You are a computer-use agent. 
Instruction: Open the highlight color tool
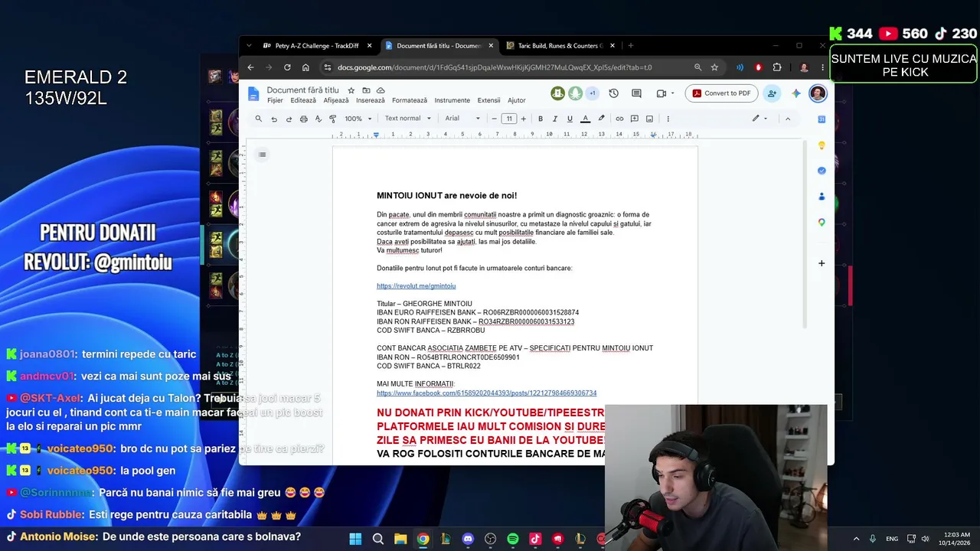click(601, 119)
